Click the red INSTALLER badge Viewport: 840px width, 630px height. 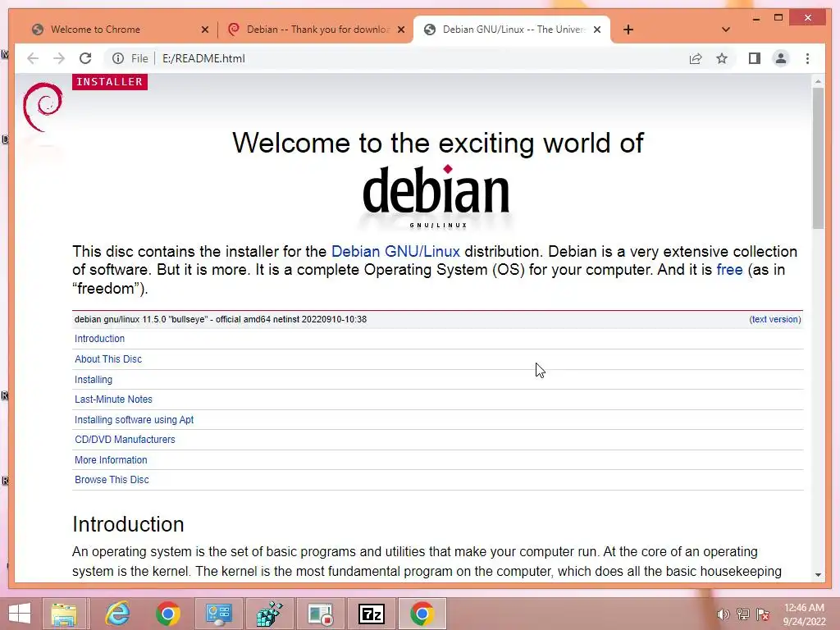coord(110,82)
